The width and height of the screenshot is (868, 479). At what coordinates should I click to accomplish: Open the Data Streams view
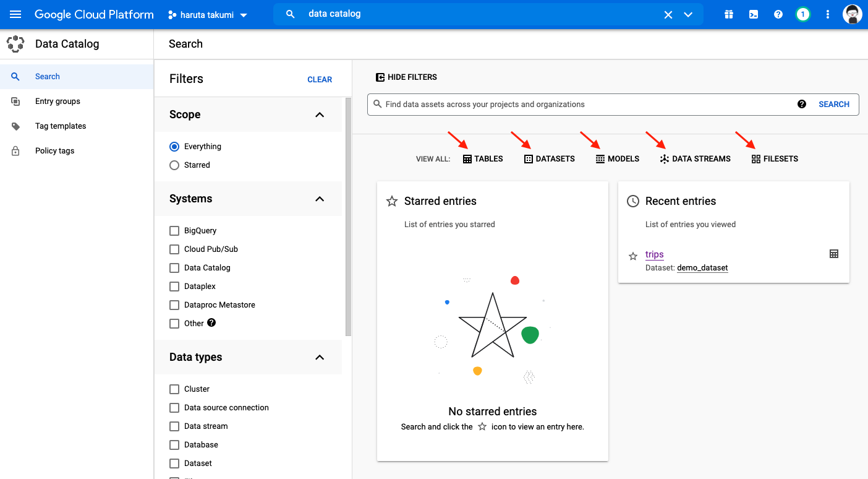[695, 158]
